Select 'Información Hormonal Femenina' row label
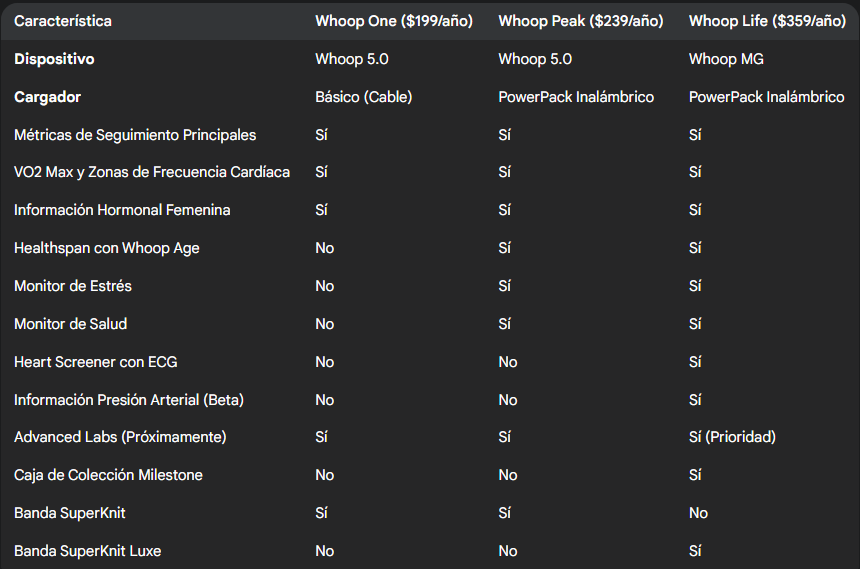The width and height of the screenshot is (860, 569). click(122, 210)
